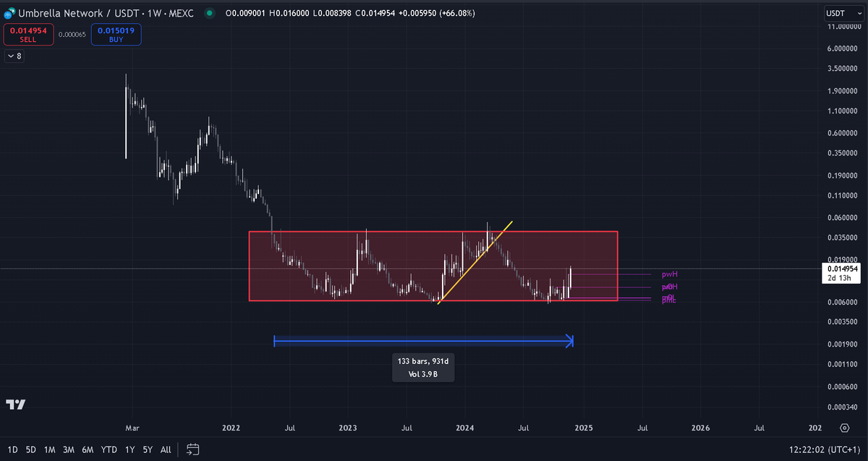This screenshot has height=461, width=868.
Task: Select the yellow trendline drawing
Action: (476, 262)
